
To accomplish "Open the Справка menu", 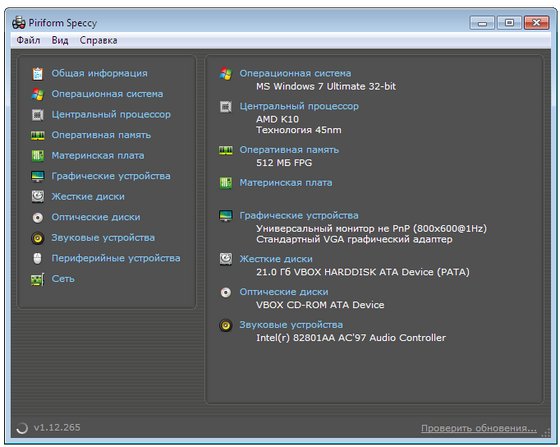I will pyautogui.click(x=98, y=40).
